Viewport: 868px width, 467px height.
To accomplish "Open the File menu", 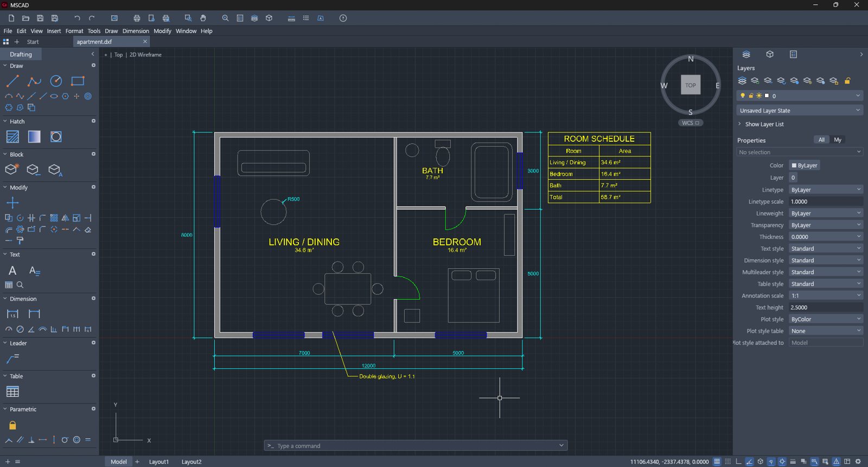I will click(8, 31).
